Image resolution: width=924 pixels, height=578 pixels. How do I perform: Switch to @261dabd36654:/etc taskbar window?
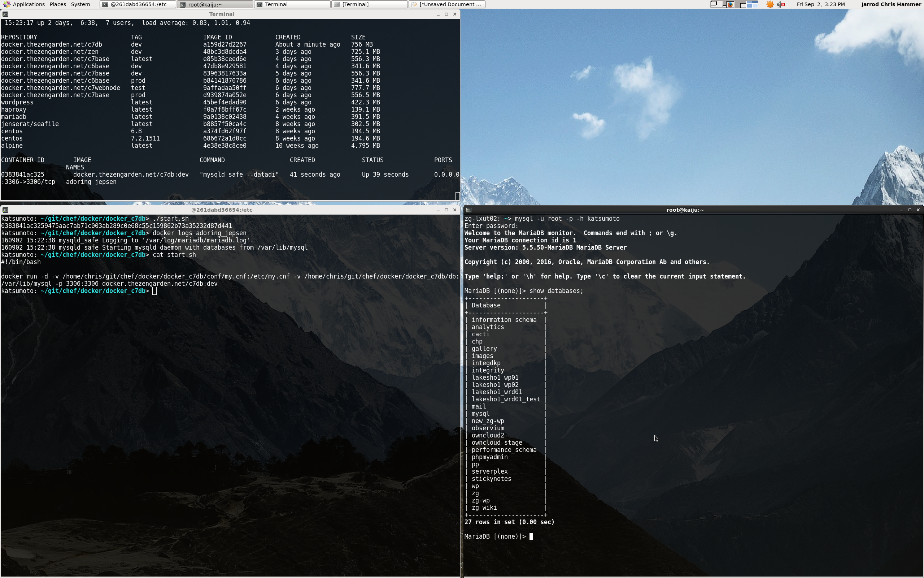pyautogui.click(x=138, y=4)
